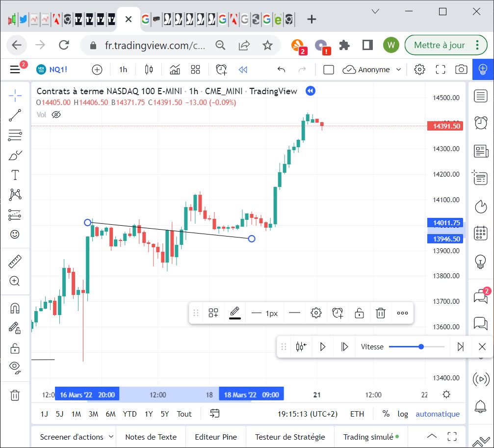This screenshot has width=494, height=448.
Task: Select the brush drawing tool
Action: tap(15, 155)
